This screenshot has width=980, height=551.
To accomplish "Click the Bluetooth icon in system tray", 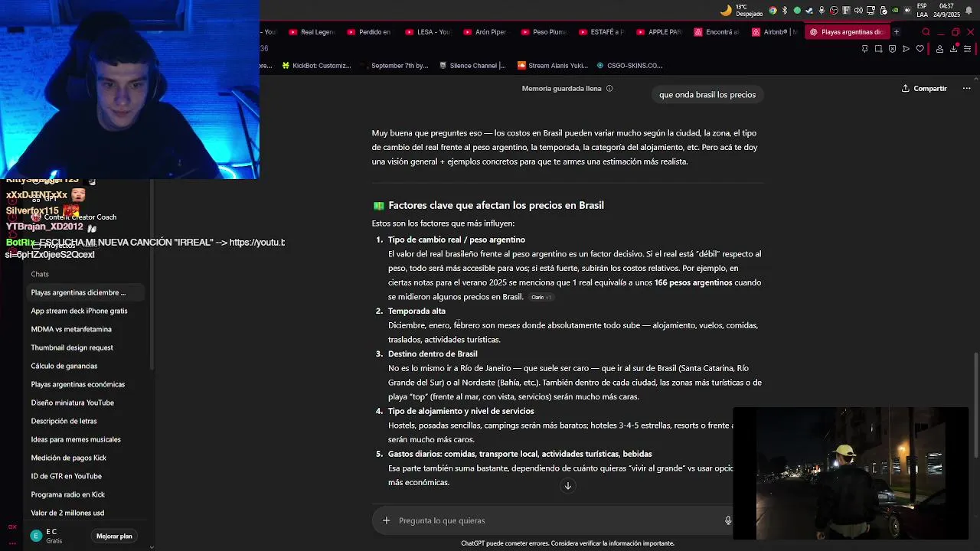I will coord(785,10).
